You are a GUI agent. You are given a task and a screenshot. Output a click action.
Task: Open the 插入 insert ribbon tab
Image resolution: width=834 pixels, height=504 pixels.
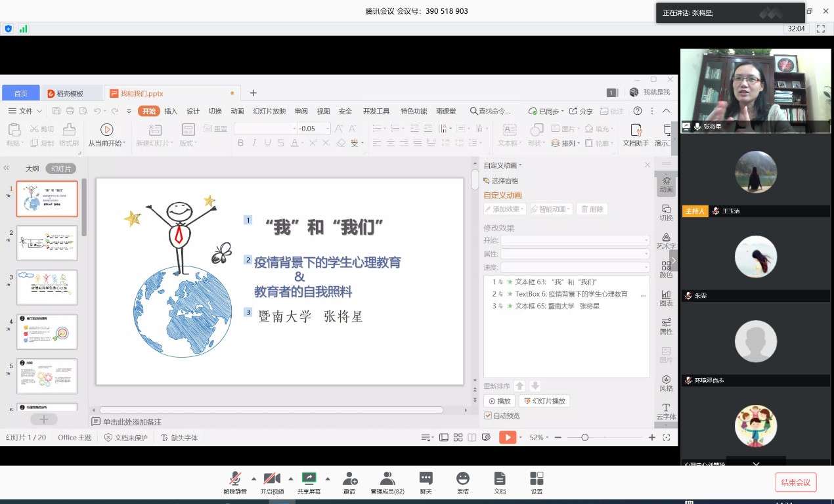pyautogui.click(x=171, y=111)
